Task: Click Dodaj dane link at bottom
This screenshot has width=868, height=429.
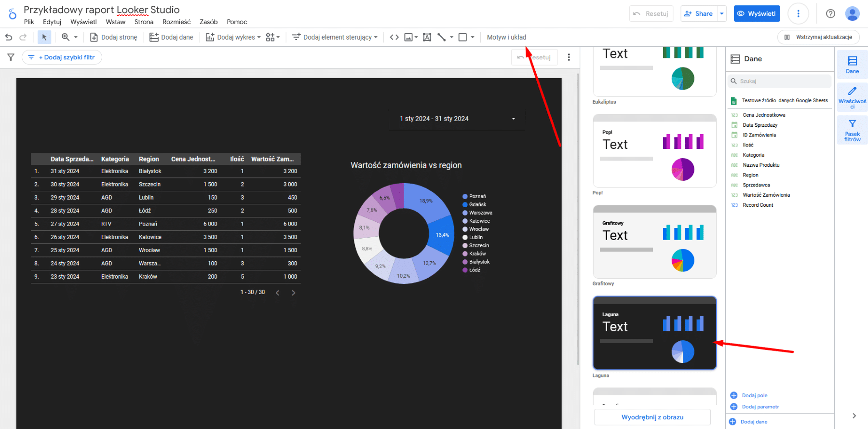Action: point(748,422)
